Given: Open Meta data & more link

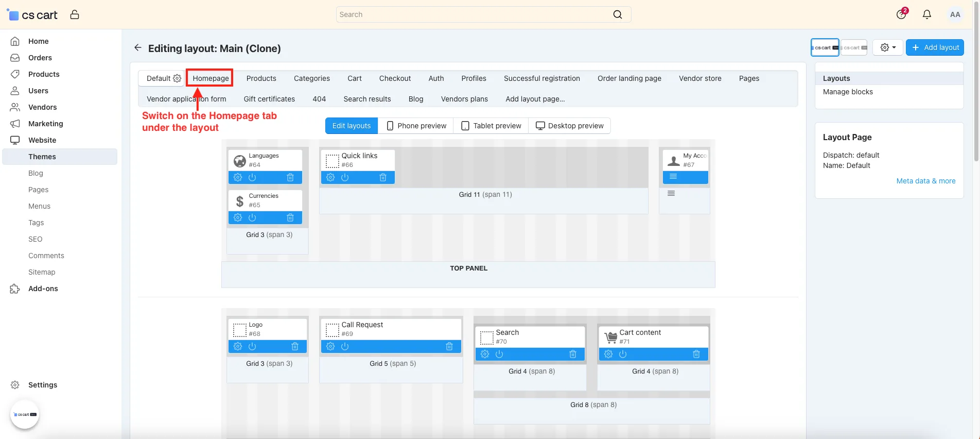Looking at the screenshot, I should (926, 181).
